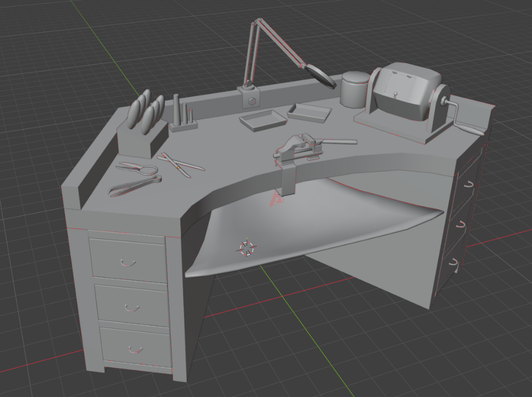Select the large tongs at the bench's left edge
532x397 pixels.
(x=135, y=186)
